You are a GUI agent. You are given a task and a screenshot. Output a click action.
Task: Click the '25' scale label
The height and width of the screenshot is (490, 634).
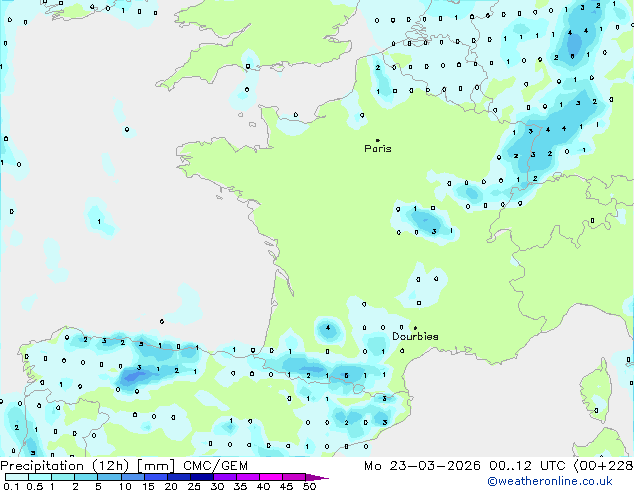tap(194, 486)
